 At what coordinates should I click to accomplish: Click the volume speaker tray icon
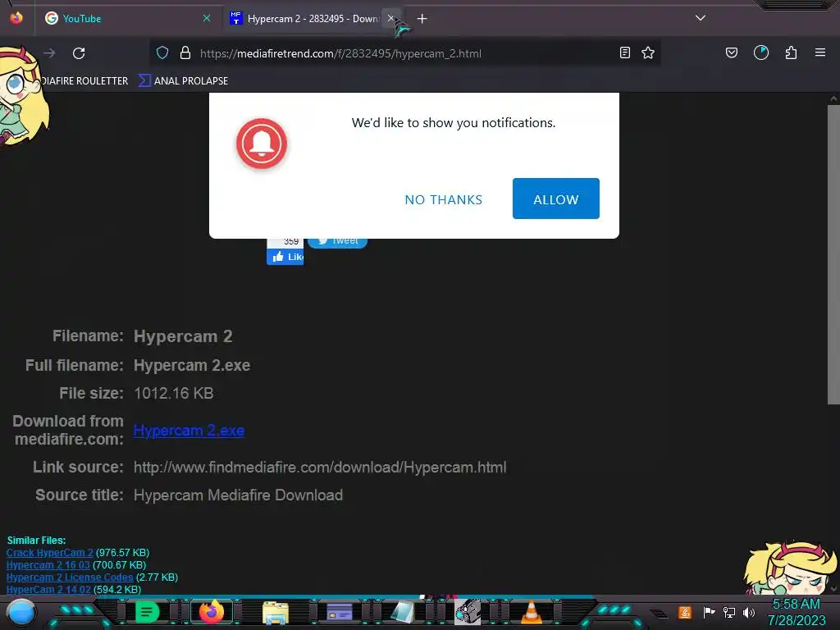(749, 612)
